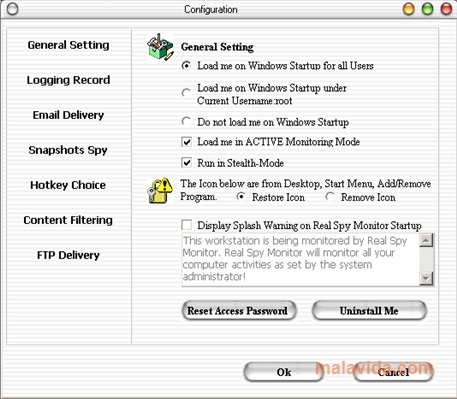Open the FTP Delivery section

coord(68,255)
